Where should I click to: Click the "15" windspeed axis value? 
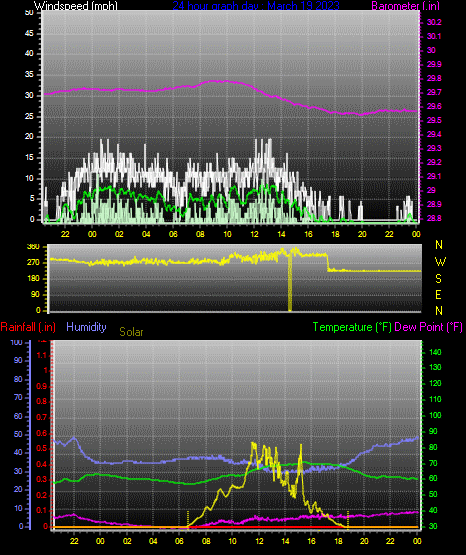(x=29, y=158)
